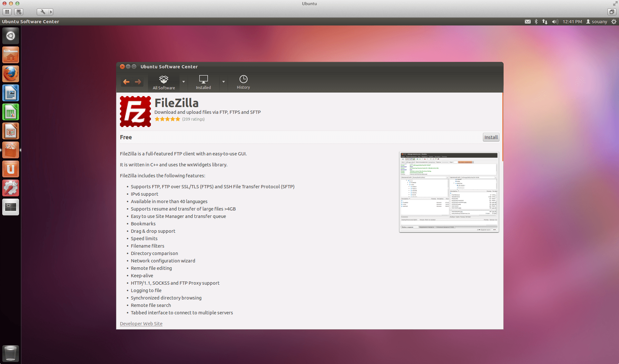The image size is (619, 364).
Task: Click the (209 ratings) text
Action: pos(193,119)
